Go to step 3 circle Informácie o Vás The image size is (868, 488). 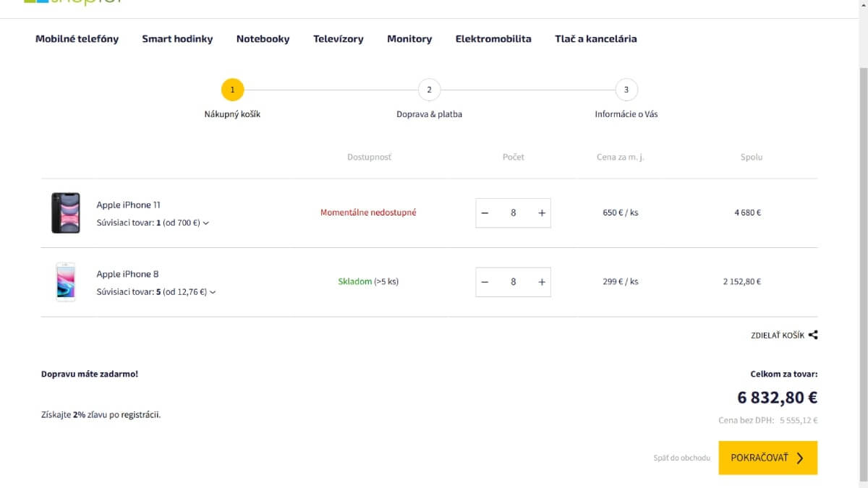[x=626, y=90]
